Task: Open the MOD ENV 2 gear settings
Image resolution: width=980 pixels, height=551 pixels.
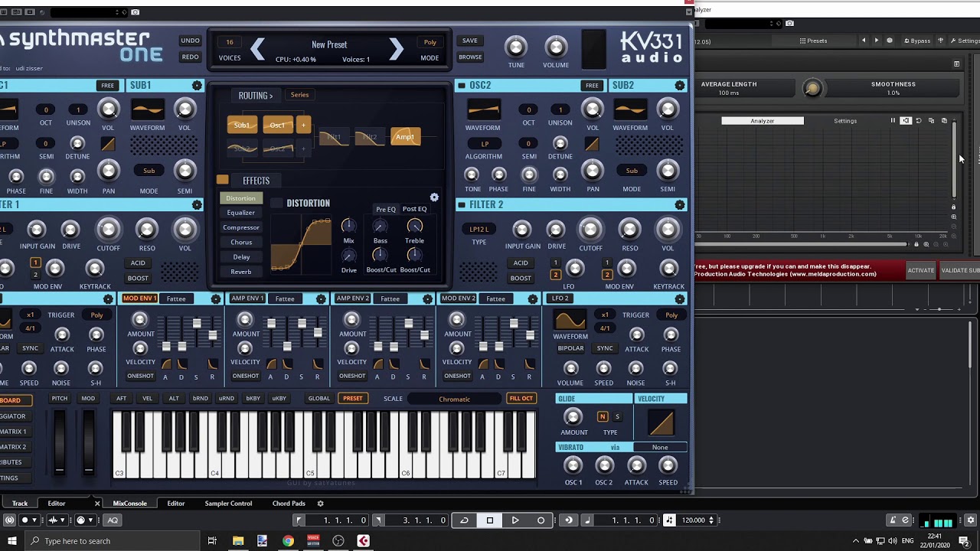Action: click(531, 298)
